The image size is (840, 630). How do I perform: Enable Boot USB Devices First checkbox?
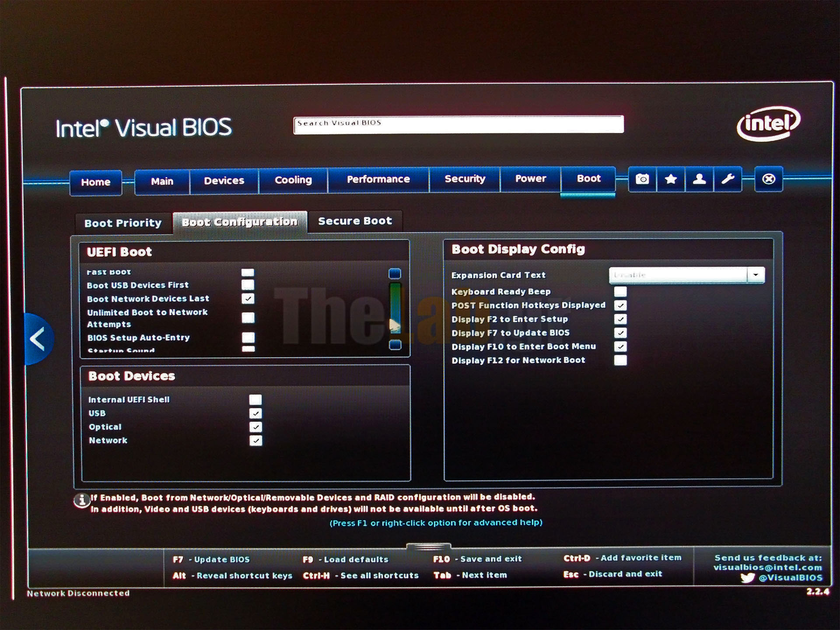click(248, 285)
